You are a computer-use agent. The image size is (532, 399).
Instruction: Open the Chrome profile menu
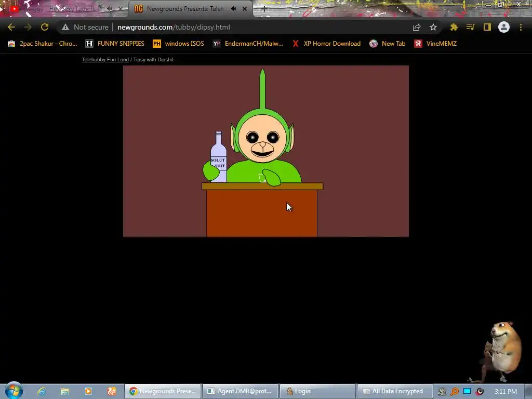pyautogui.click(x=504, y=27)
